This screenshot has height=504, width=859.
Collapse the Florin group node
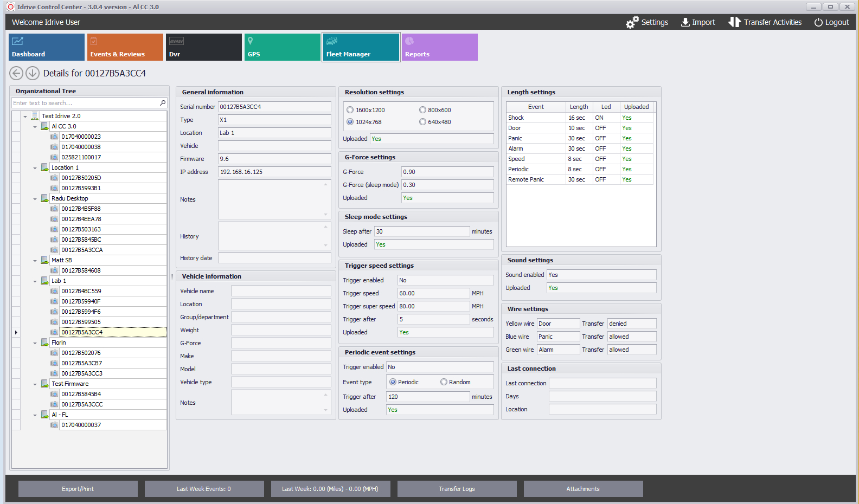[x=35, y=343]
